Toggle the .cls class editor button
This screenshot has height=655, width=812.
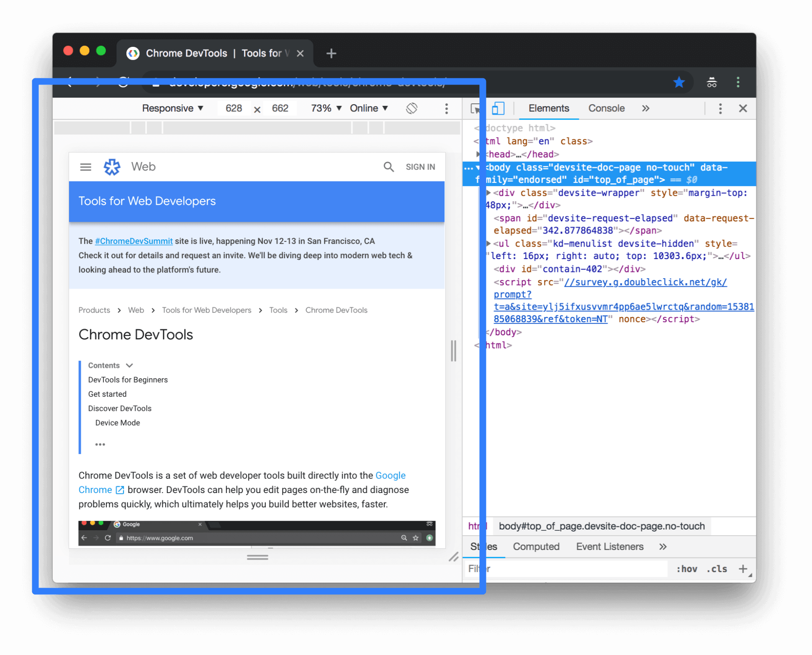tap(717, 569)
